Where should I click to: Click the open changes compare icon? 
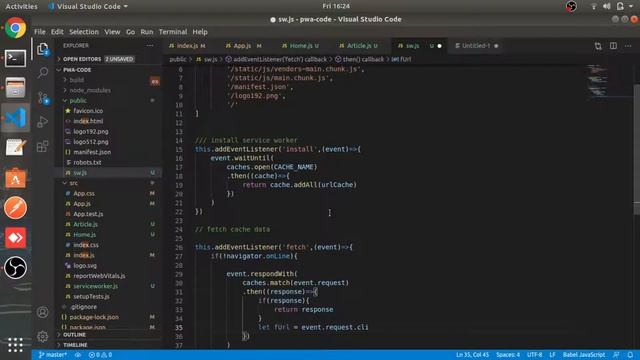(x=598, y=46)
